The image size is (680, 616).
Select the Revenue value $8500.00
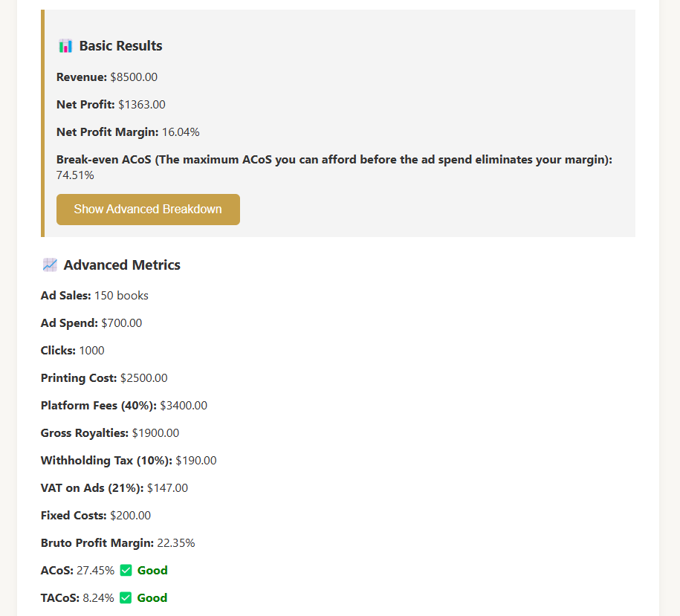(x=134, y=77)
